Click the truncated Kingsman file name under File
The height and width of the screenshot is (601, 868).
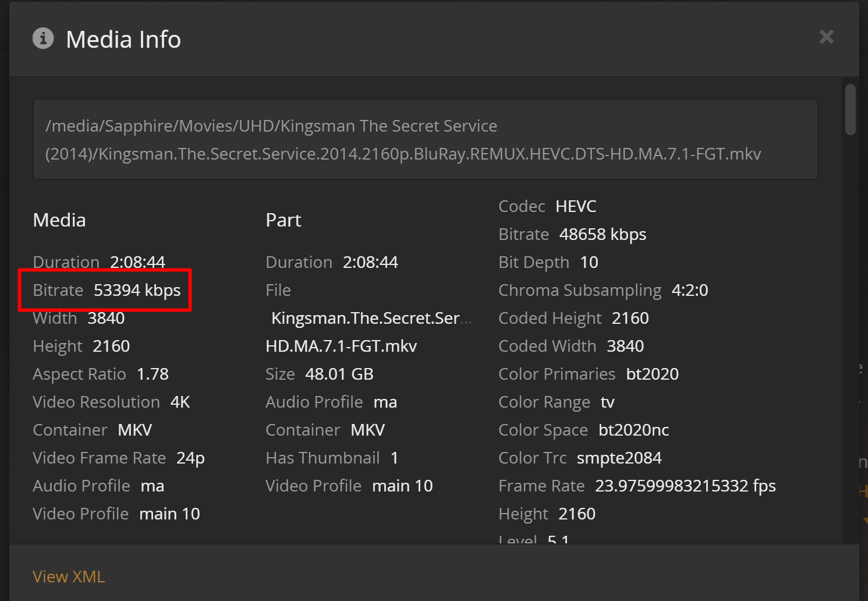tap(371, 318)
